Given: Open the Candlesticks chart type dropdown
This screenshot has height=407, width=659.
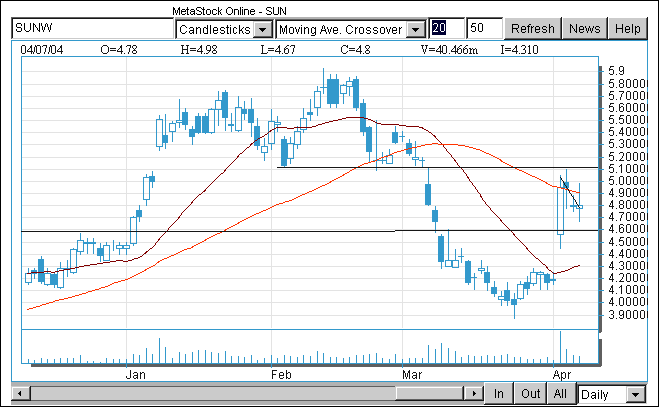Looking at the screenshot, I should (263, 29).
